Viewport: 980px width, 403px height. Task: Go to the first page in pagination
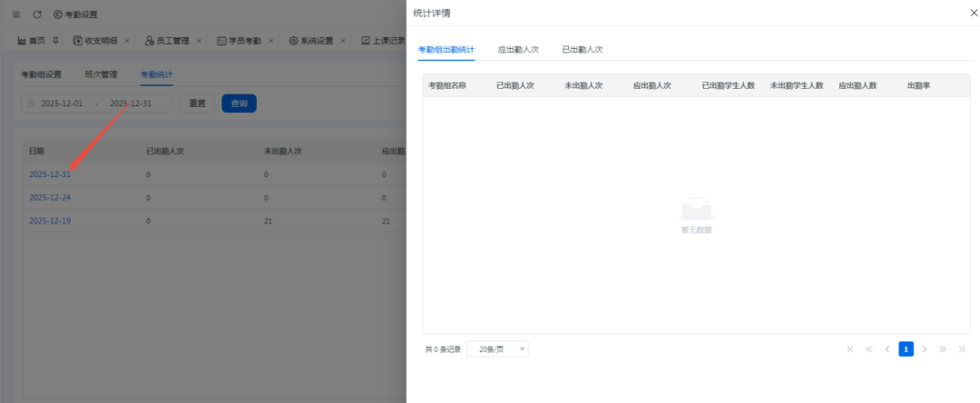pos(850,349)
